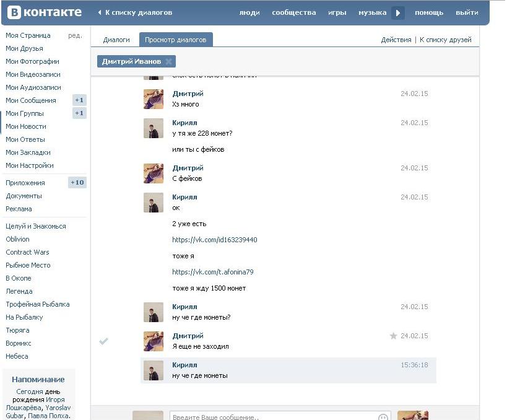Launch Вормикс app
507x420 pixels.
19,343
